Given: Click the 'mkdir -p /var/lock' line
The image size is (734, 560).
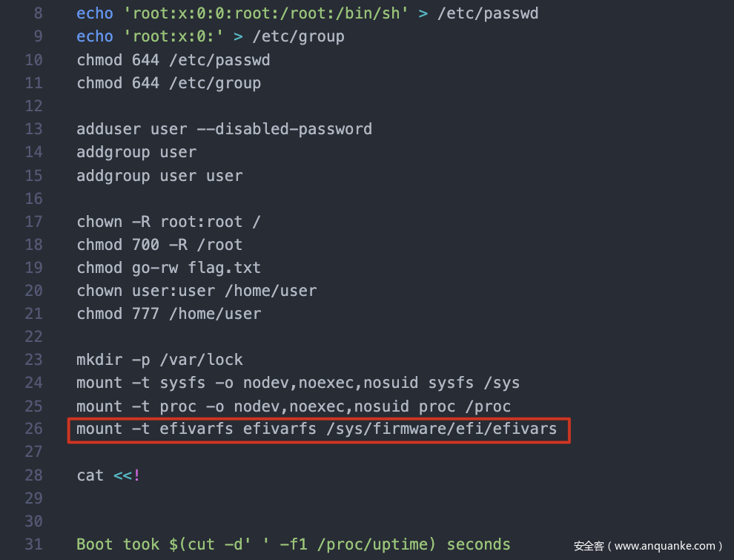Looking at the screenshot, I should (159, 360).
